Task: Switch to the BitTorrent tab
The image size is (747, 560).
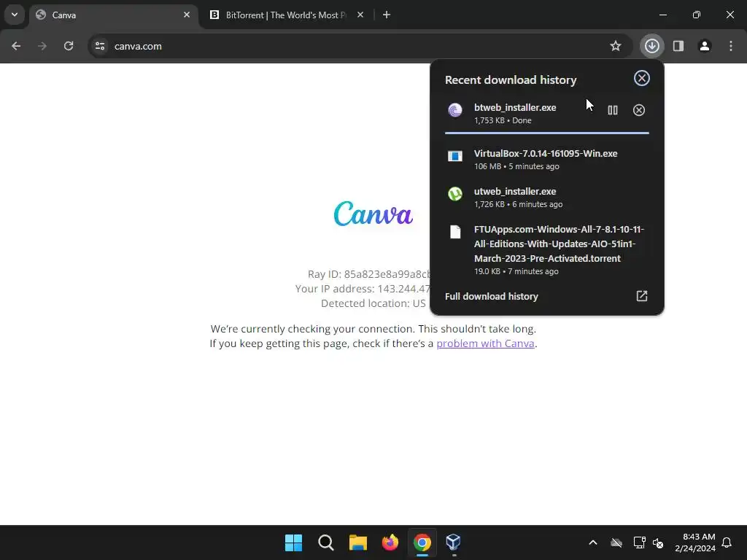Action: (287, 15)
